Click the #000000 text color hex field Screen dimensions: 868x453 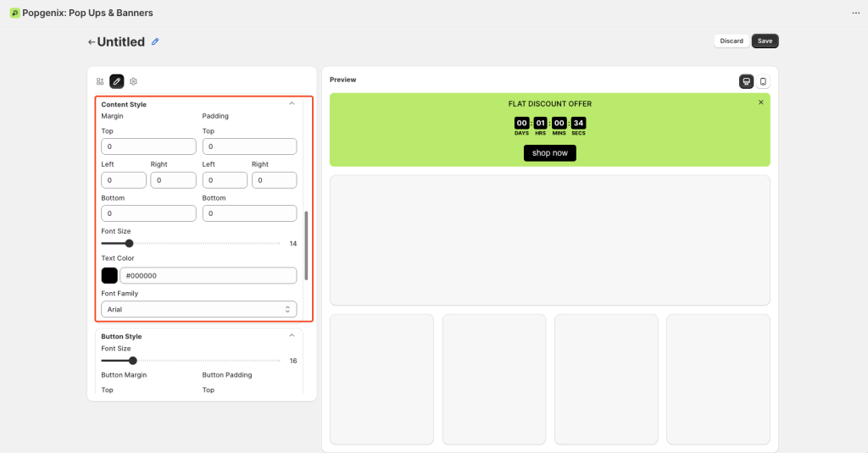209,275
